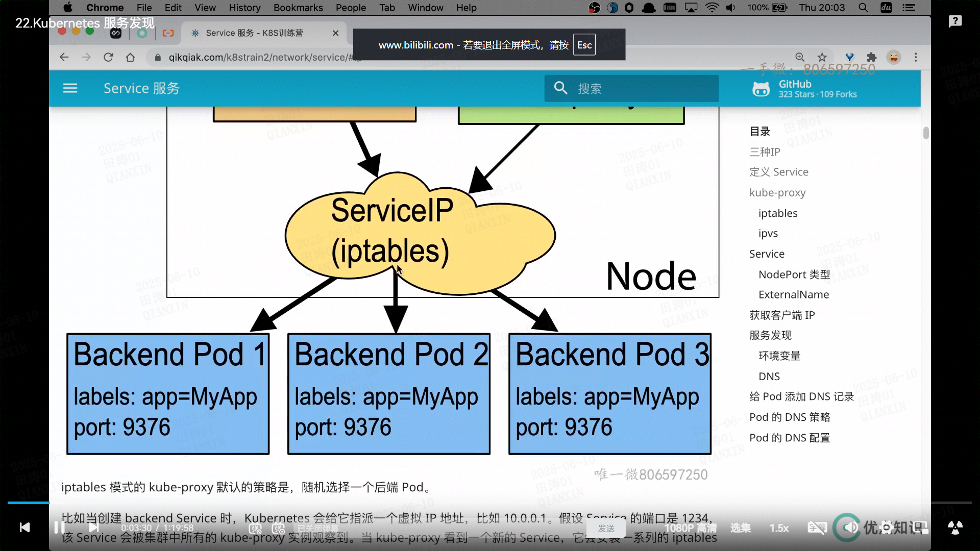Image resolution: width=980 pixels, height=551 pixels.
Task: Open the History menu in menu bar
Action: coord(244,8)
